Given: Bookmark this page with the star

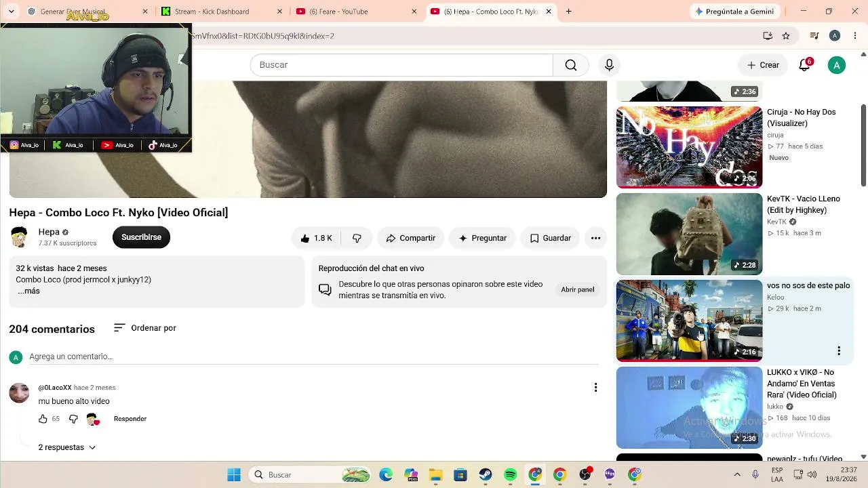Looking at the screenshot, I should (x=786, y=36).
